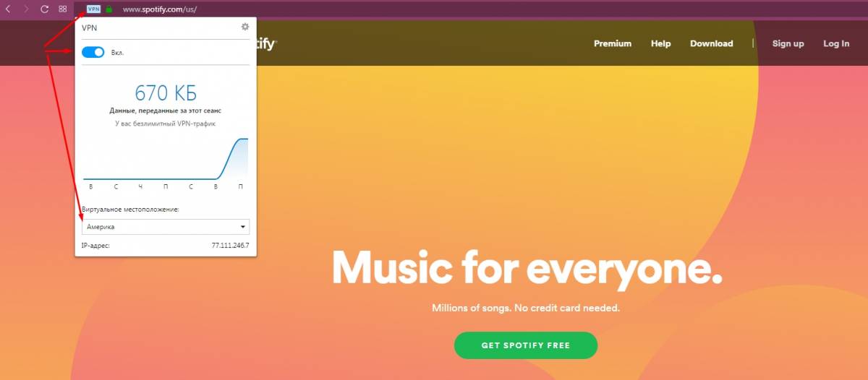This screenshot has width=868, height=380.
Task: Click the GET SPOTIFY FREE button
Action: coord(526,345)
